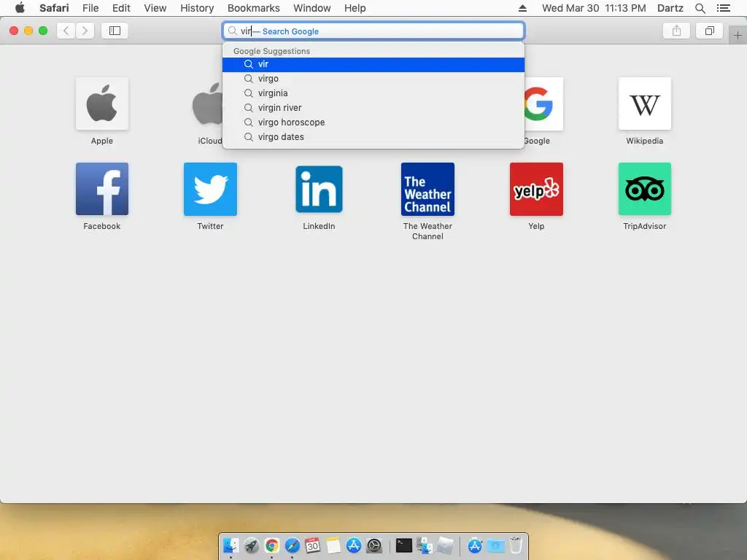Go forward with the forward arrow button
The image size is (747, 560).
point(85,31)
